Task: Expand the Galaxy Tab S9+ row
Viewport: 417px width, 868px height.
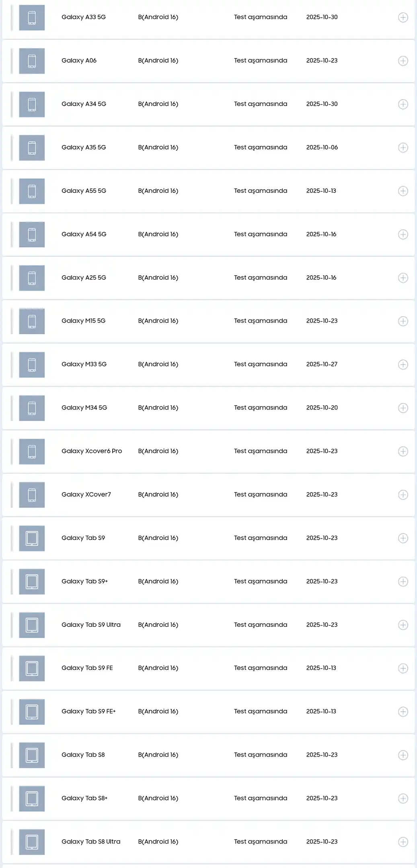Action: [x=403, y=582]
